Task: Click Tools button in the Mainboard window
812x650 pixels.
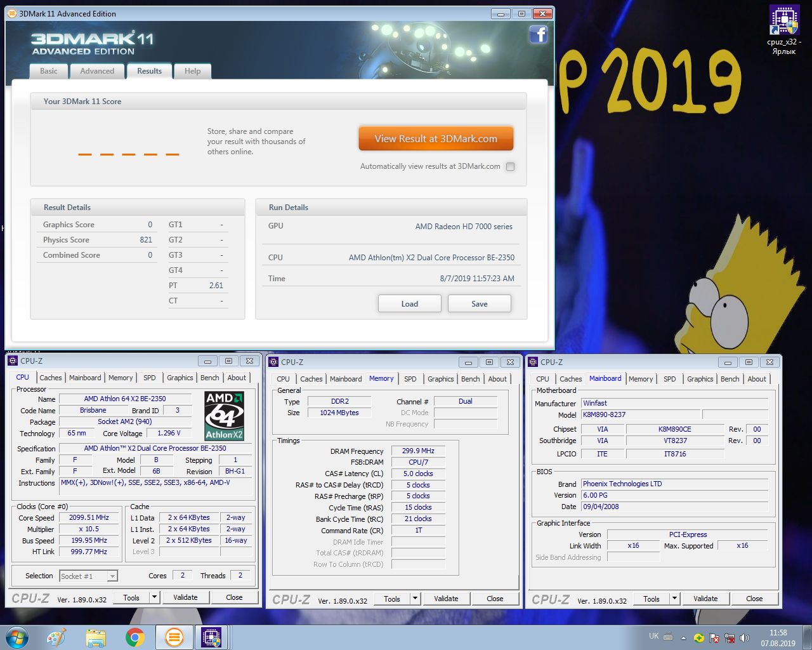Action: pos(652,599)
